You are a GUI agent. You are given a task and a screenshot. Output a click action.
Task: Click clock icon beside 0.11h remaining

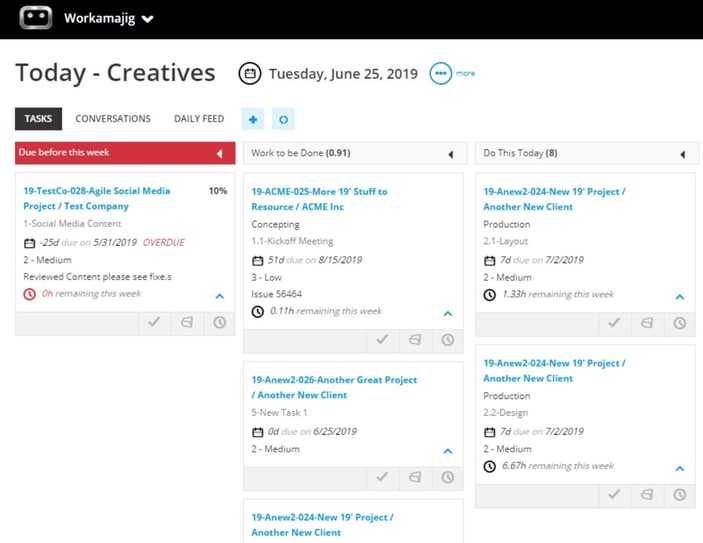(x=257, y=311)
